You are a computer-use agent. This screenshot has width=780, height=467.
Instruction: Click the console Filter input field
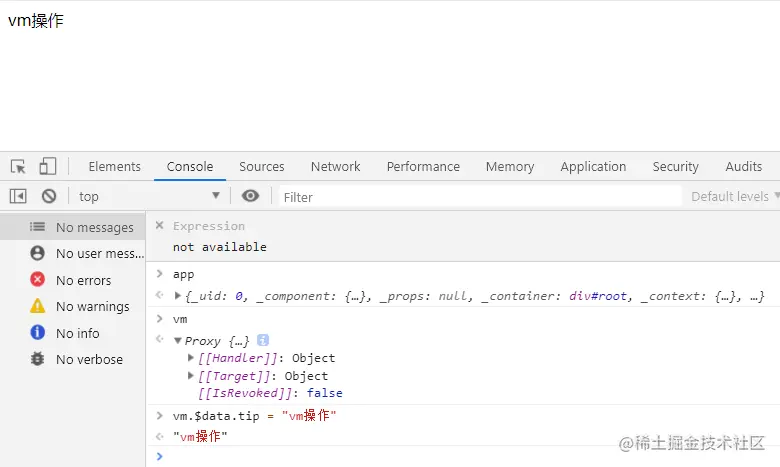[478, 197]
